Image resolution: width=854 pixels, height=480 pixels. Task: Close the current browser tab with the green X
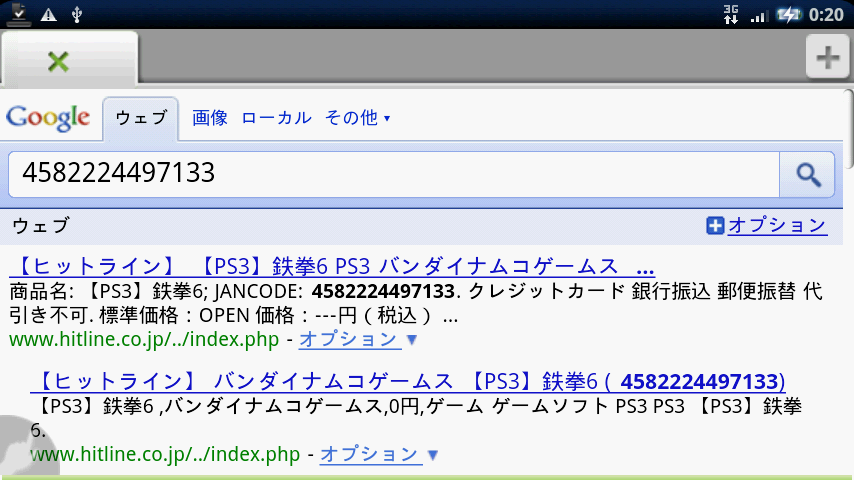[x=58, y=62]
